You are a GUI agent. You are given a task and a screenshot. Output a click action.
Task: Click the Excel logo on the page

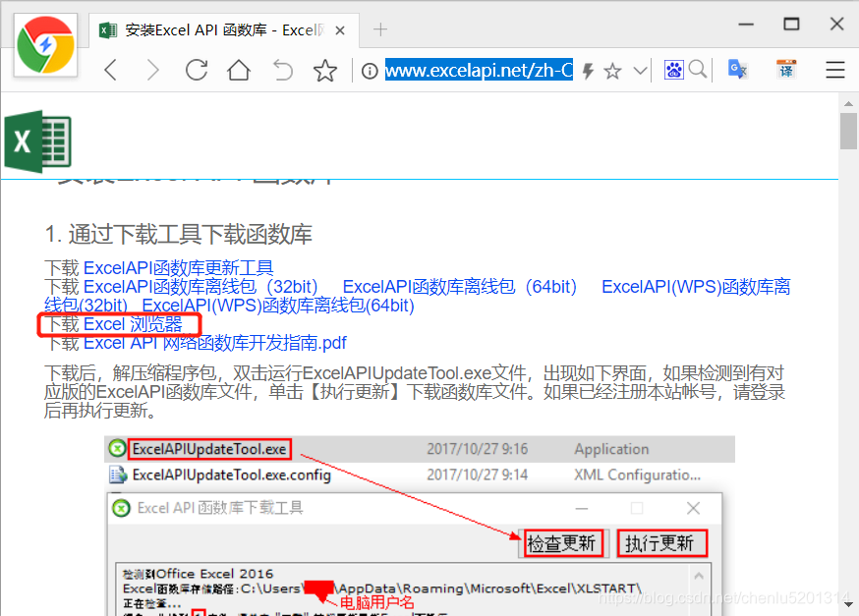tap(37, 141)
